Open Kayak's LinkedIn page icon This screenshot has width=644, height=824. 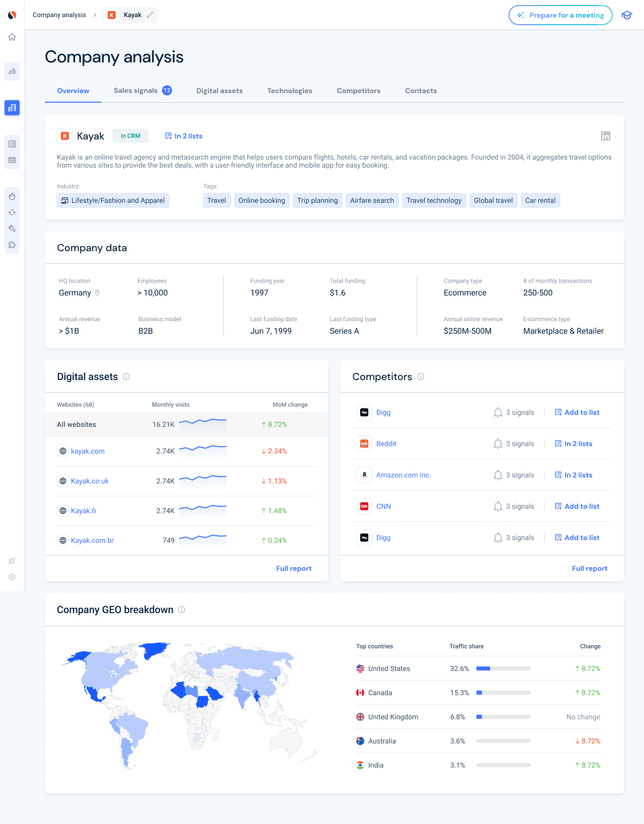(x=606, y=136)
